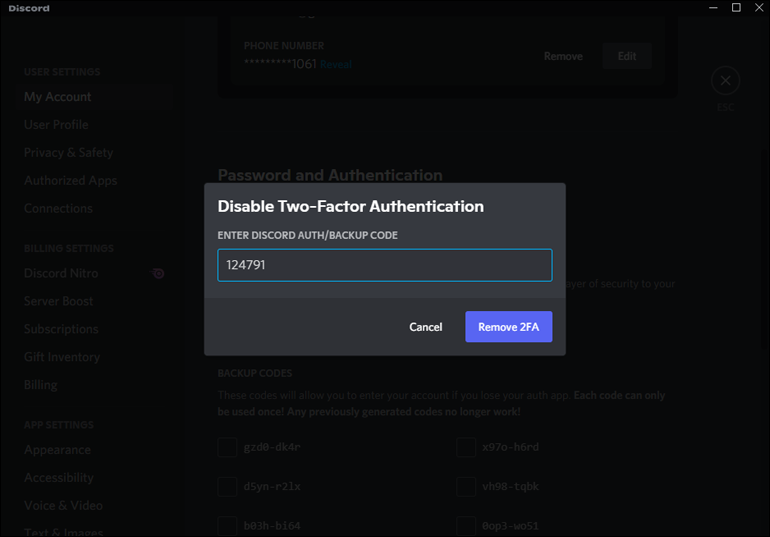Toggle the vh98-tqbk backup code checkbox

466,487
